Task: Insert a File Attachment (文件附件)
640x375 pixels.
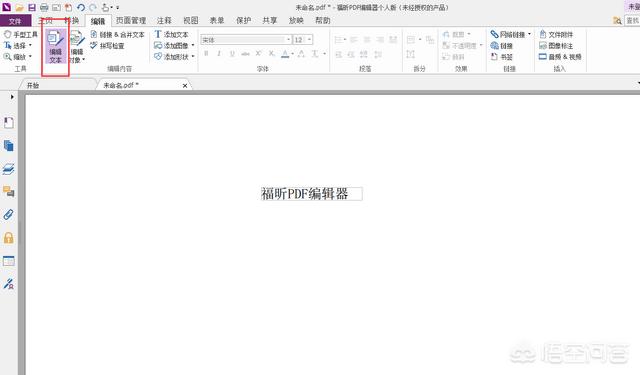Action: coord(556,35)
